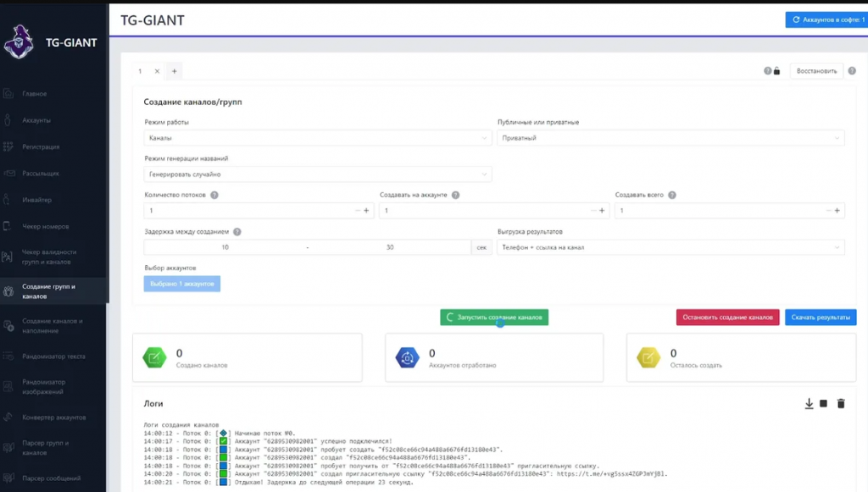The width and height of the screenshot is (868, 492).
Task: Toggle the open padlock icon
Action: tap(776, 71)
